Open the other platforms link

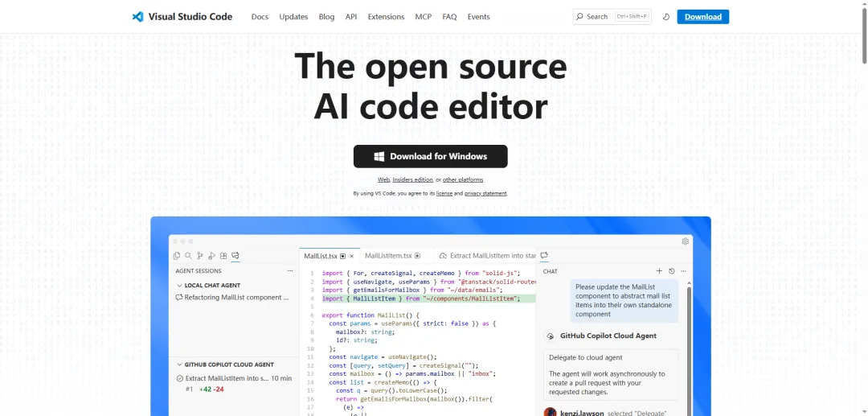tap(463, 179)
